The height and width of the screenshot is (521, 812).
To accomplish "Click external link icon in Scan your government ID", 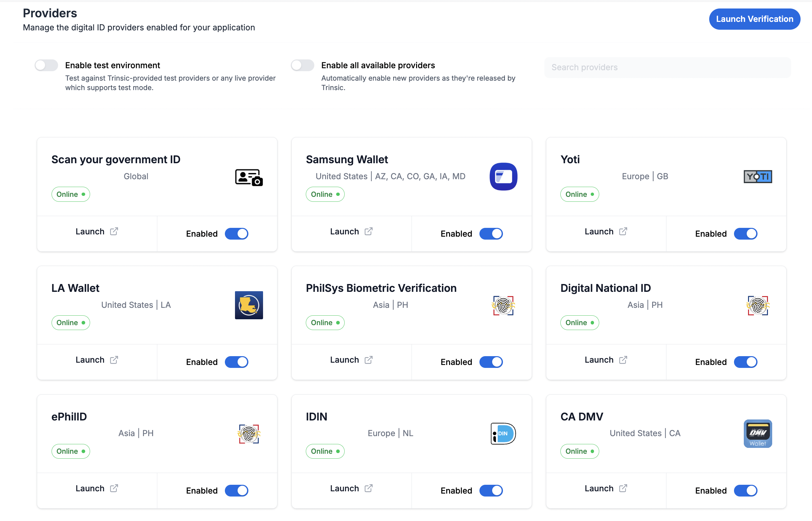I will point(114,231).
